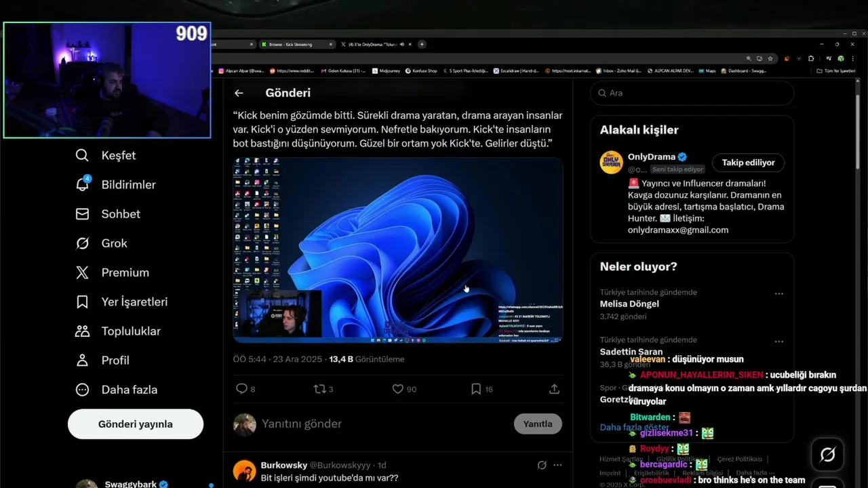
Task: Bookmark this page with the star icon
Action: click(770, 58)
